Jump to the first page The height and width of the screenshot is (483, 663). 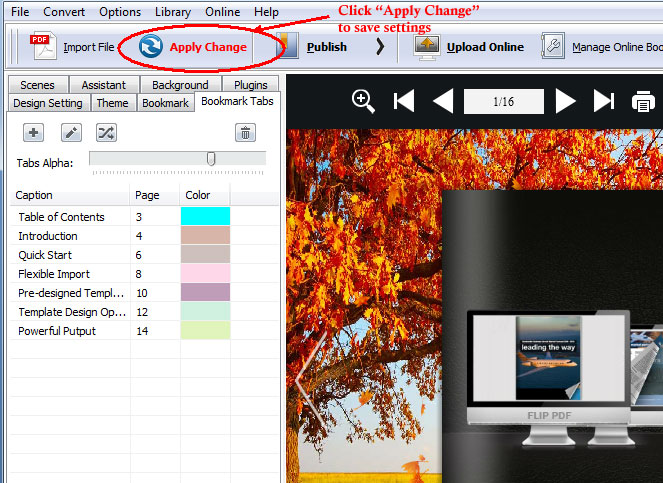click(x=403, y=102)
